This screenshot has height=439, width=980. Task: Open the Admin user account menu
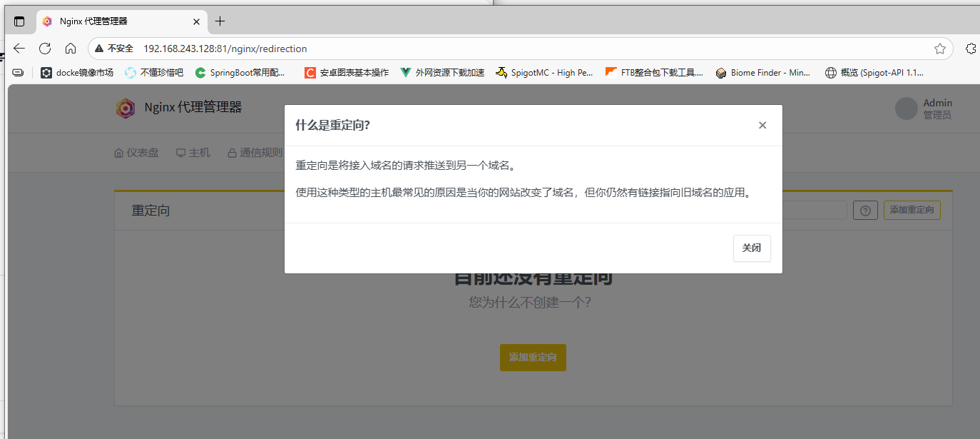pyautogui.click(x=924, y=109)
